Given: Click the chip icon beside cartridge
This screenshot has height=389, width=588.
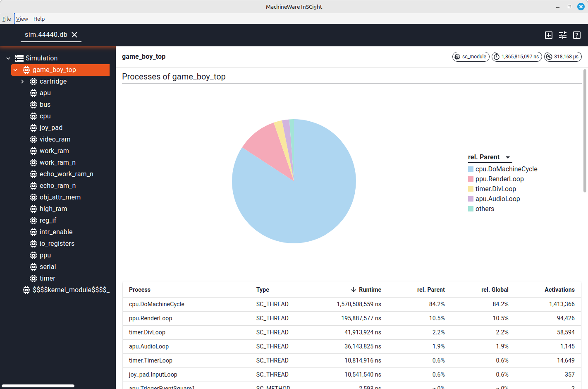Looking at the screenshot, I should (x=33, y=82).
